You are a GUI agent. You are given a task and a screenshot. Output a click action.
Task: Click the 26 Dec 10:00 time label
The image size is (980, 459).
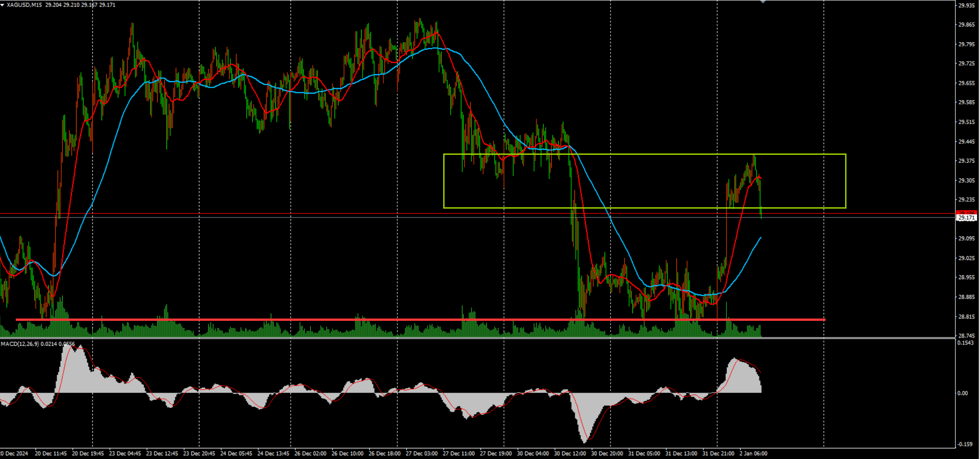348,453
